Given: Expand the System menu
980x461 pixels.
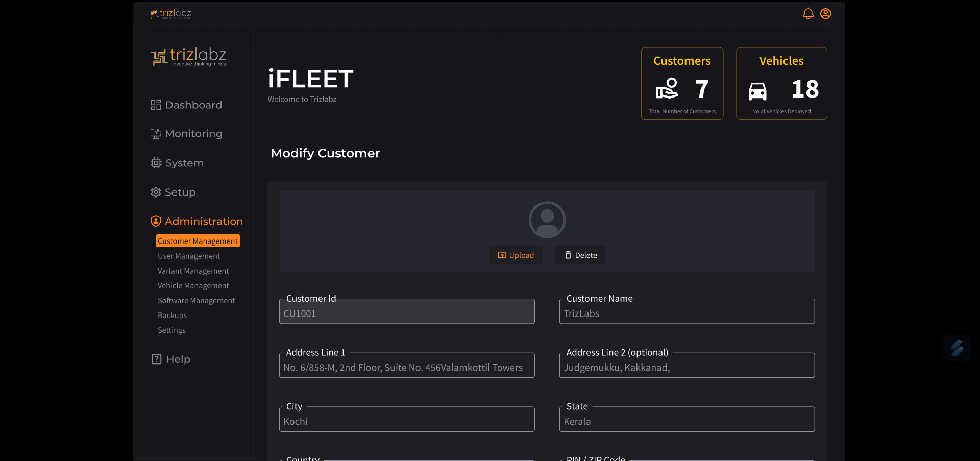Looking at the screenshot, I should click(x=178, y=163).
